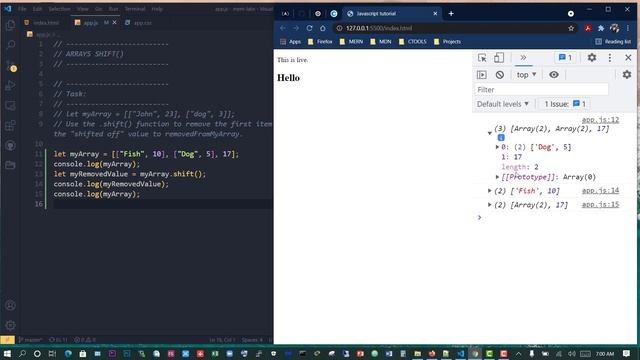Open VS Code Source Control view
The width and height of the screenshot is (640, 360).
click(11, 65)
